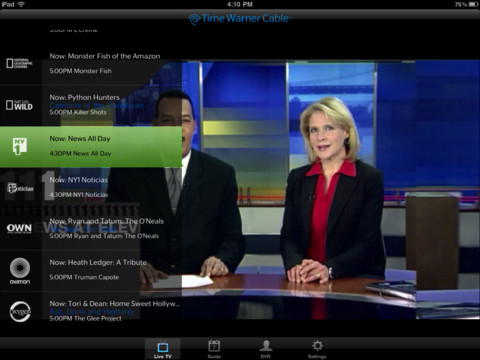Image resolution: width=480 pixels, height=360 pixels.
Task: Tap the 4:10 PM clock
Action: point(240,4)
